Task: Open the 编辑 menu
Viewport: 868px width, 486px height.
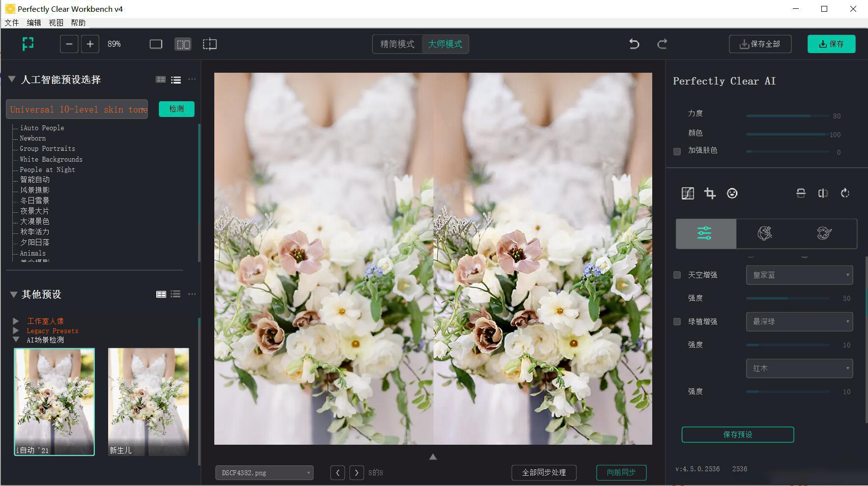Action: click(x=34, y=23)
